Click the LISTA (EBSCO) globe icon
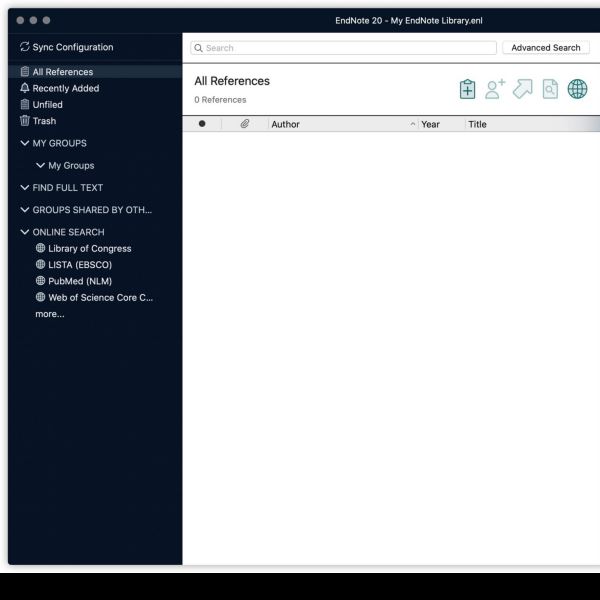600x600 pixels. (40, 264)
